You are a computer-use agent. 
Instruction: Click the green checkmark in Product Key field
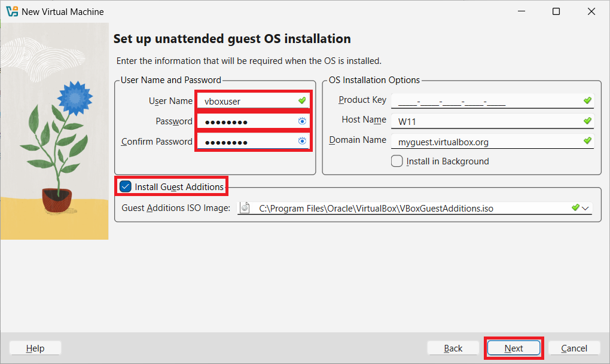[587, 100]
